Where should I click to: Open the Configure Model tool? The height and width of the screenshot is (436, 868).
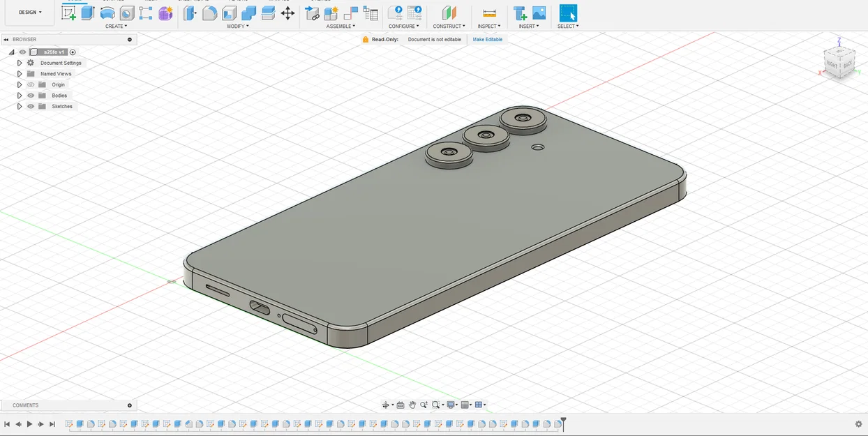[x=395, y=13]
